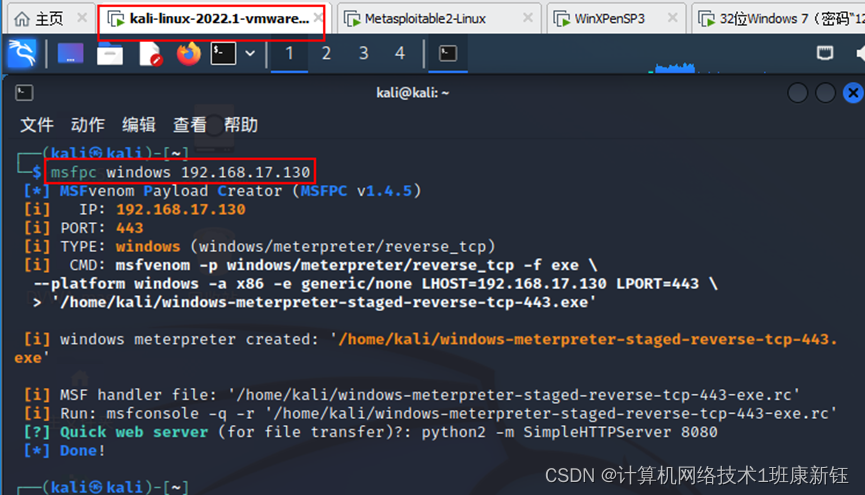Expand the terminal launcher dropdown arrow
865x495 pixels.
click(x=250, y=54)
